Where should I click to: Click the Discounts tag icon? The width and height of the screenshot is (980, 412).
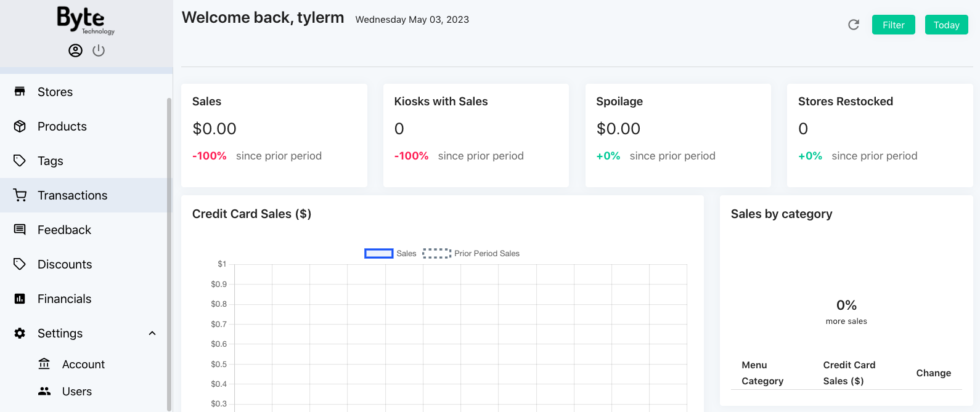point(20,264)
